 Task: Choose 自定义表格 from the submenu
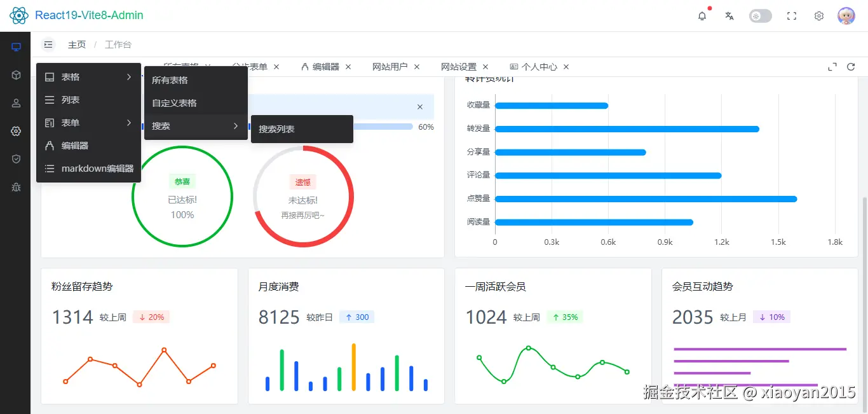coord(196,103)
